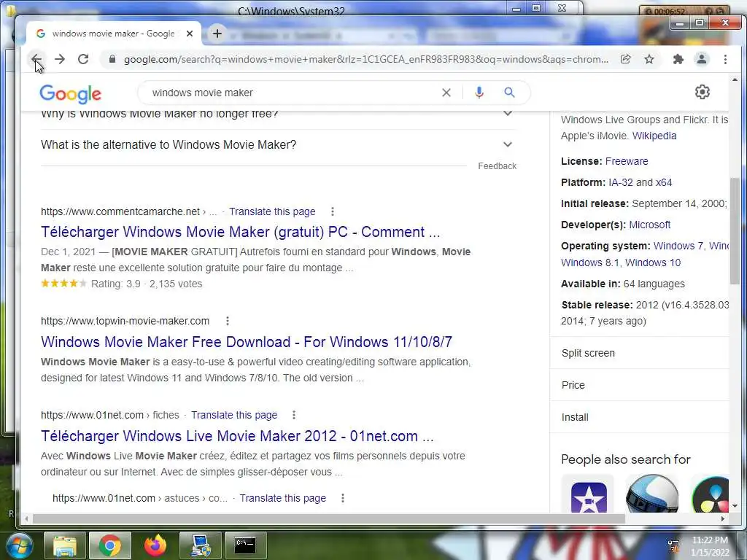The height and width of the screenshot is (560, 747).
Task: Click the vertical scrollbar down arrow
Action: point(735,506)
